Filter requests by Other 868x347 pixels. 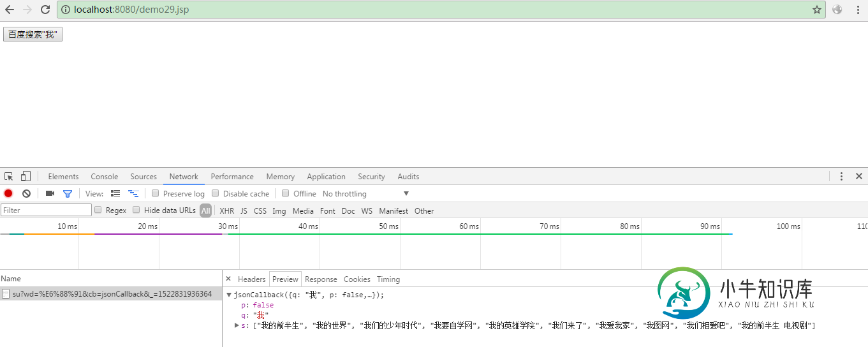click(423, 210)
